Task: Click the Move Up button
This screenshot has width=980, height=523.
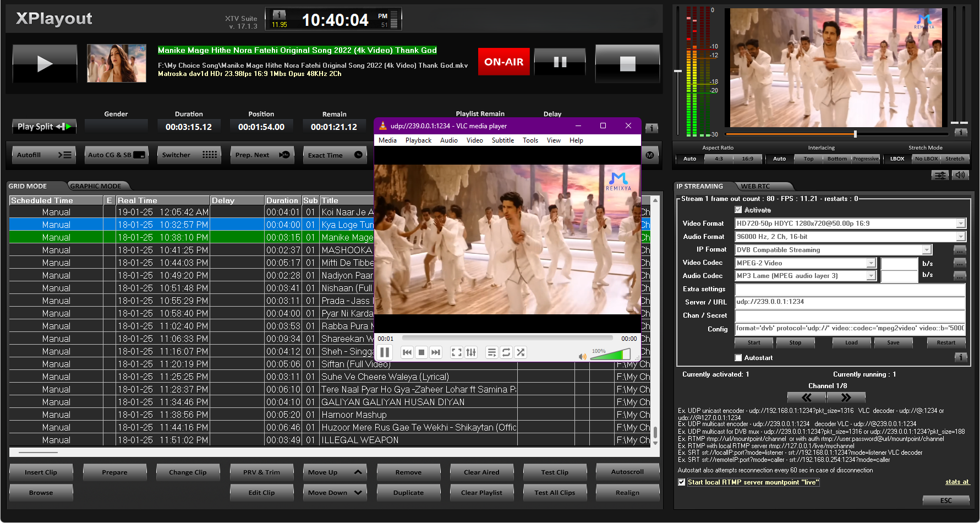Action: click(x=335, y=472)
